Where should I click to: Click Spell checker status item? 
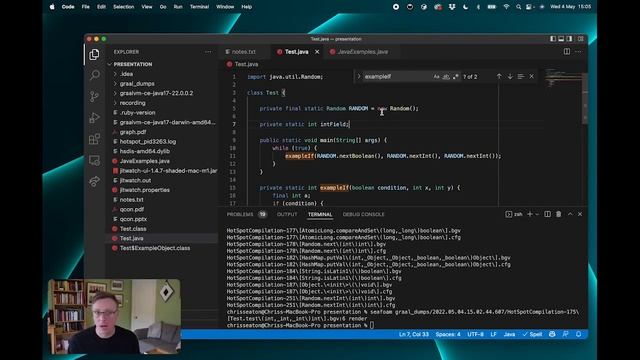[533, 334]
